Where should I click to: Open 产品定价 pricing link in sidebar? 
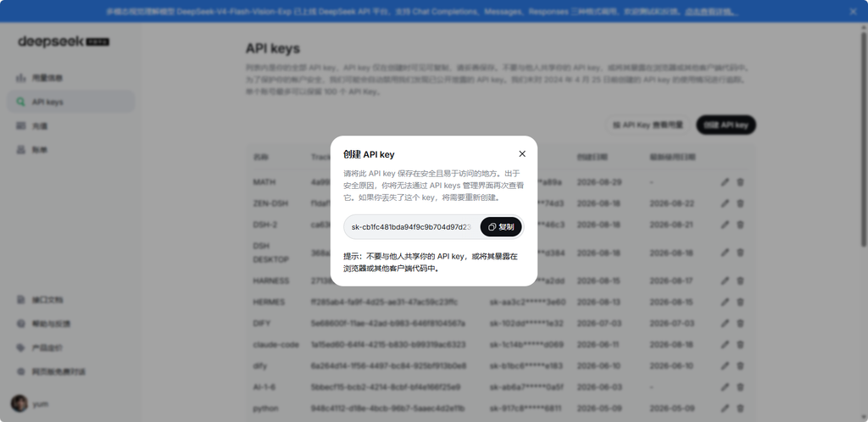tap(71, 348)
